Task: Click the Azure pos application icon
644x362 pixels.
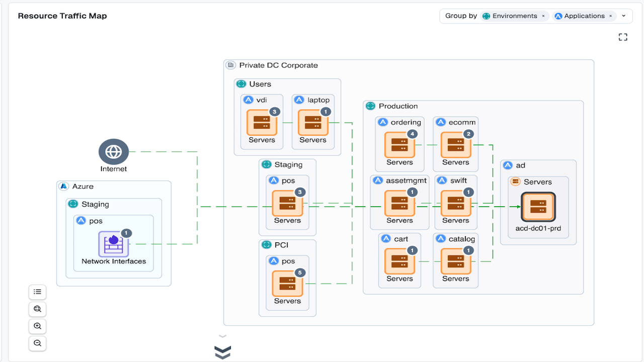Action: 80,221
